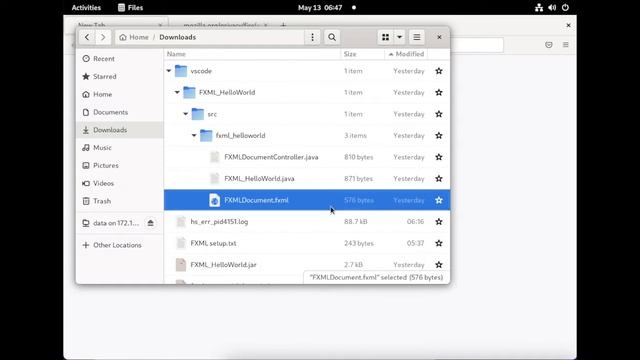Collapse the FXML_HelloWorld folder
Screen dimensions: 640x360
(x=177, y=92)
